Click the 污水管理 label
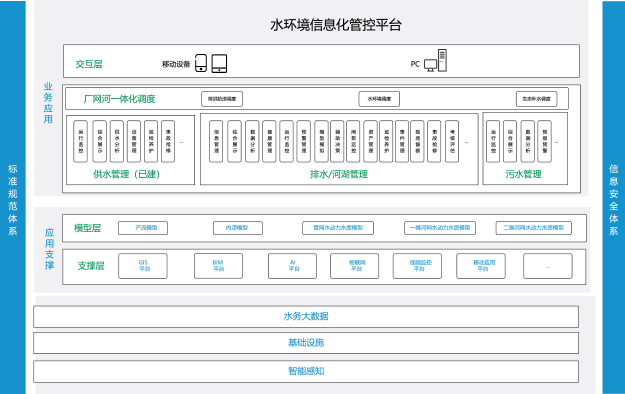Screen dimensions: 625x394 click(523, 174)
